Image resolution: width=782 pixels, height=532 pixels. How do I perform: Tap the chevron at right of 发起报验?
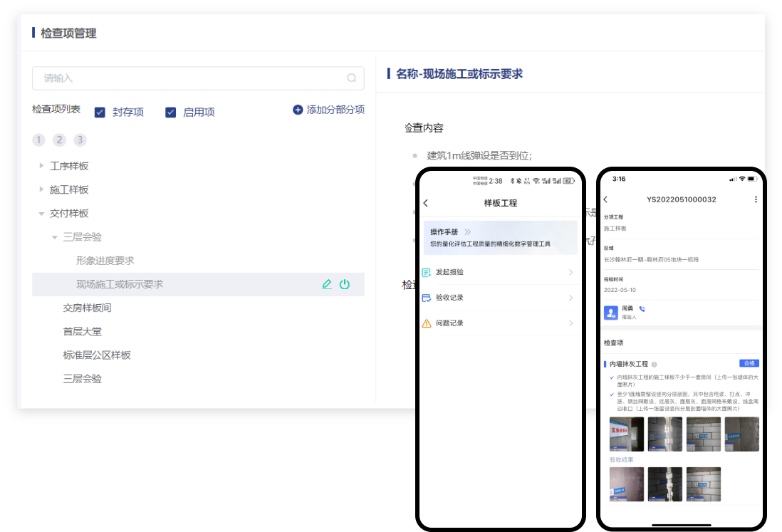(x=571, y=272)
